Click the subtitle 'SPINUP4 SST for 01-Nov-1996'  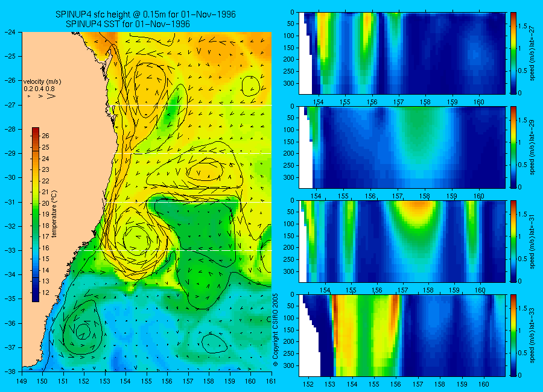click(128, 24)
